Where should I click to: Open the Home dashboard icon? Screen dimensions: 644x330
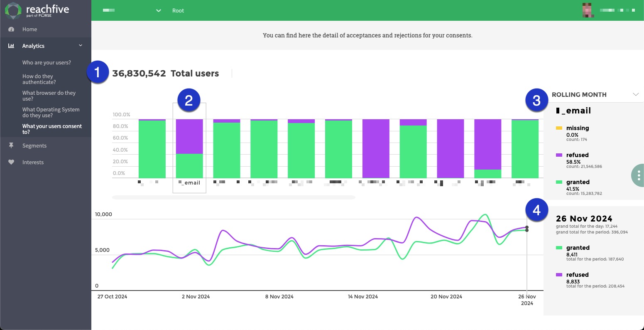(11, 30)
